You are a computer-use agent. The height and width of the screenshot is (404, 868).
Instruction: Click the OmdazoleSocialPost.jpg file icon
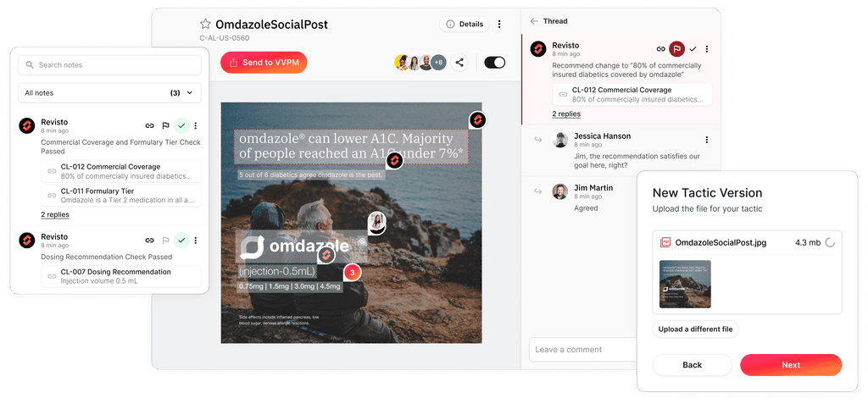[x=665, y=242]
